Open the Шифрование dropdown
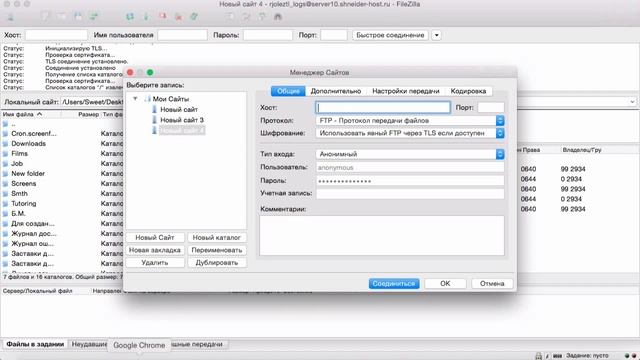The image size is (640, 360). click(x=410, y=133)
